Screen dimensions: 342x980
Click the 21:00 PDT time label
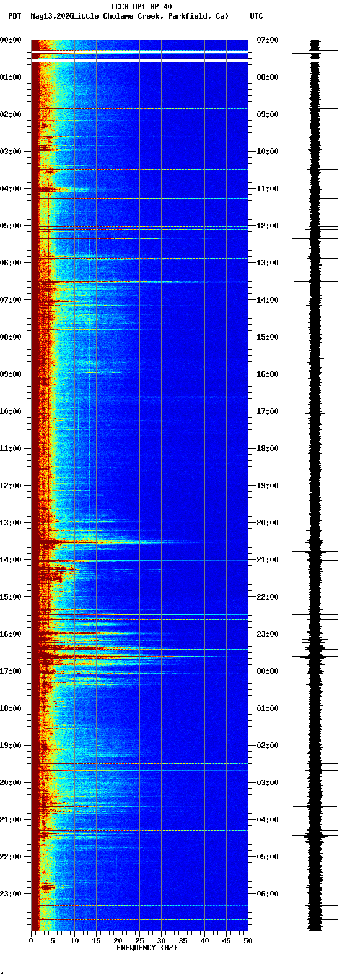point(11,820)
